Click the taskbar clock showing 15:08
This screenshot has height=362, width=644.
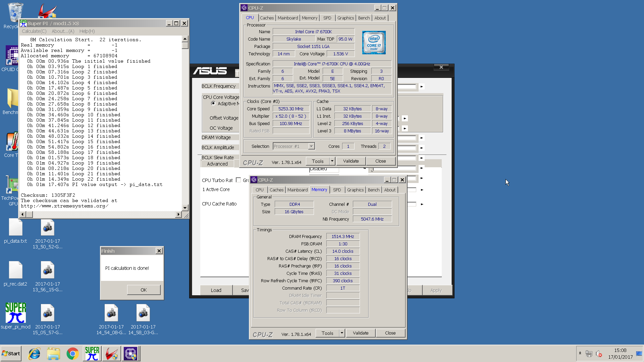pos(621,350)
